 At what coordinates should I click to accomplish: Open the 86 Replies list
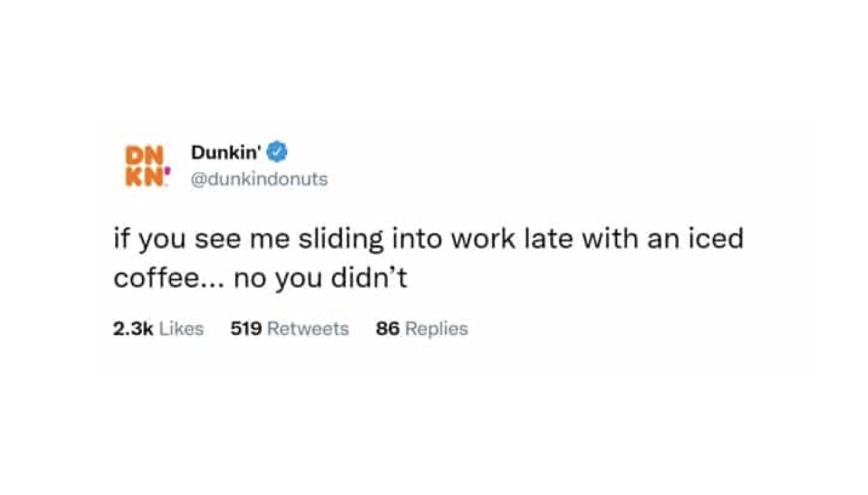coord(422,329)
